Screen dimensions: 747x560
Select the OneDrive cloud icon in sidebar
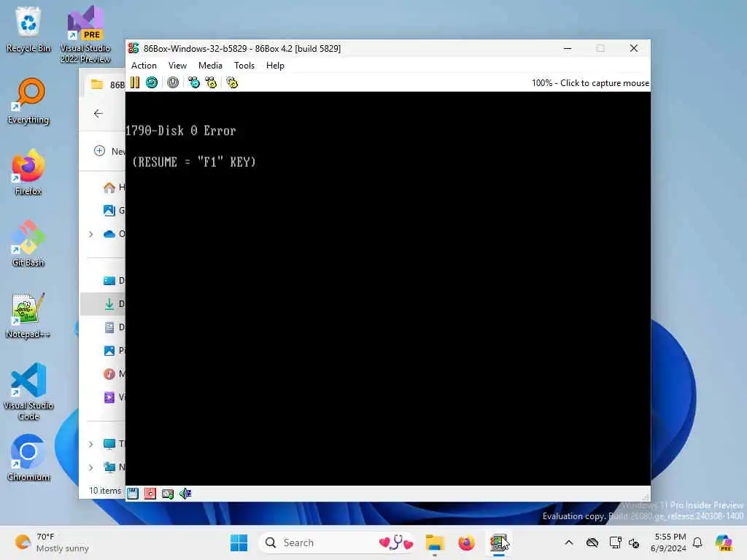[109, 234]
